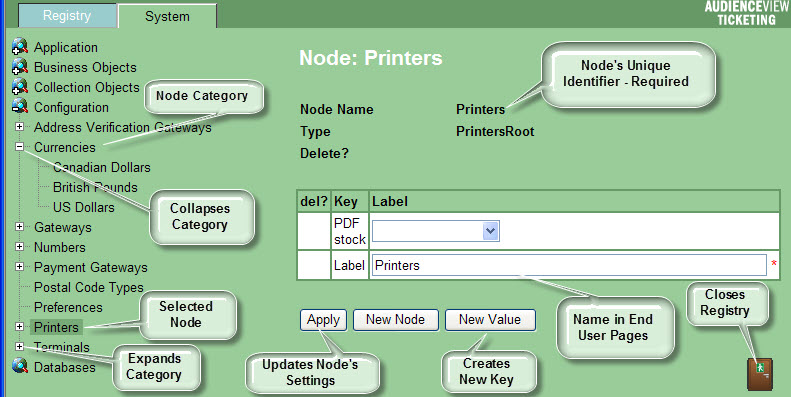Select the Configuration tree entry
Viewport: 791px width, 397px height.
click(x=71, y=107)
